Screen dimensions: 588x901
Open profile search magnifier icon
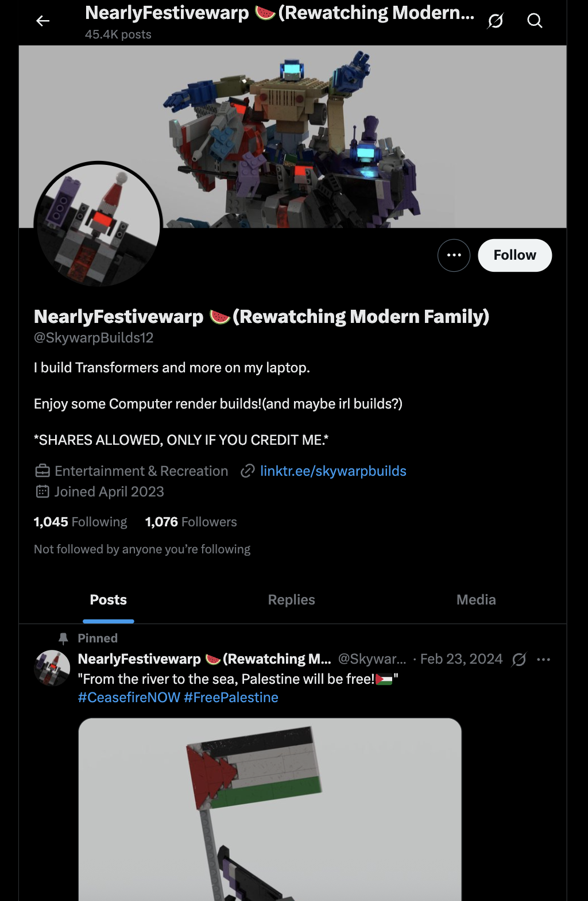(535, 21)
